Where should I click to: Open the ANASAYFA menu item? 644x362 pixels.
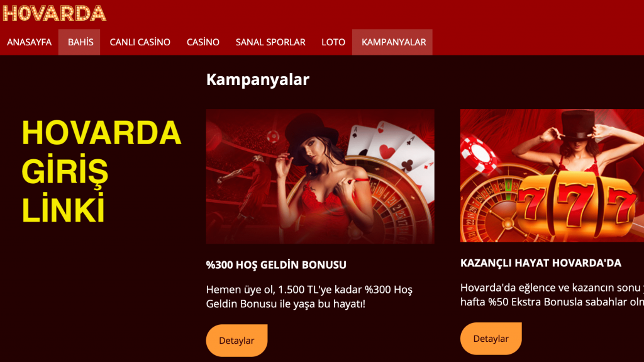(x=29, y=42)
